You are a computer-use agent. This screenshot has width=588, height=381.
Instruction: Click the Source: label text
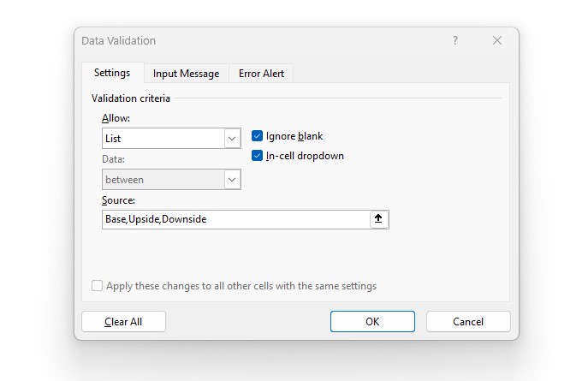(x=119, y=200)
